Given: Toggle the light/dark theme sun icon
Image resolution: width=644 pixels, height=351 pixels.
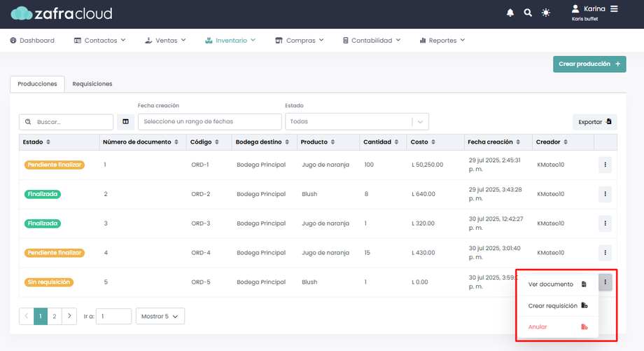Looking at the screenshot, I should 546,13.
